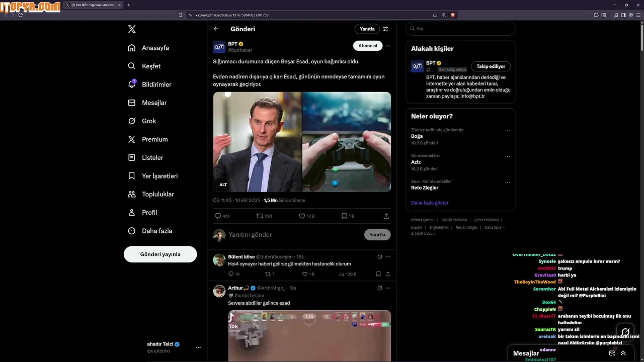This screenshot has height=362, width=644.
Task: Share Bülent köse comment
Action: pos(388,274)
